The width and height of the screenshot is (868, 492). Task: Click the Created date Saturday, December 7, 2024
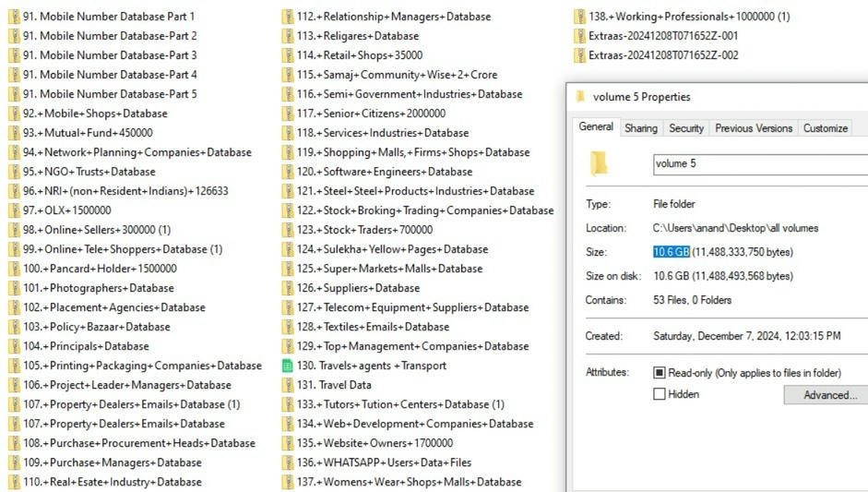747,336
